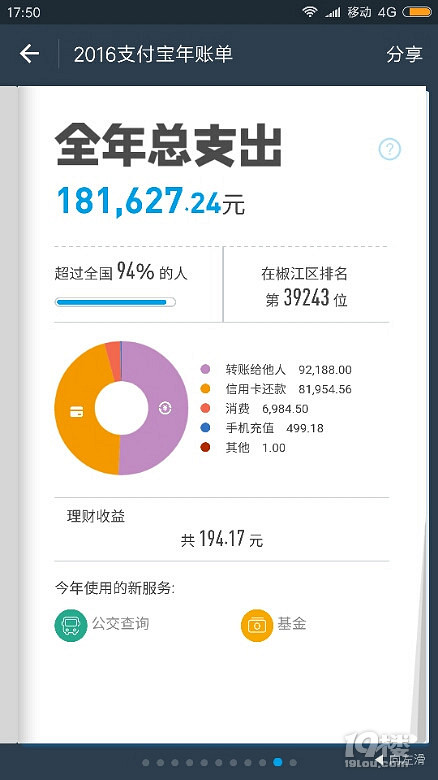Select the blue 手机充值 legend dot

pos(205,428)
